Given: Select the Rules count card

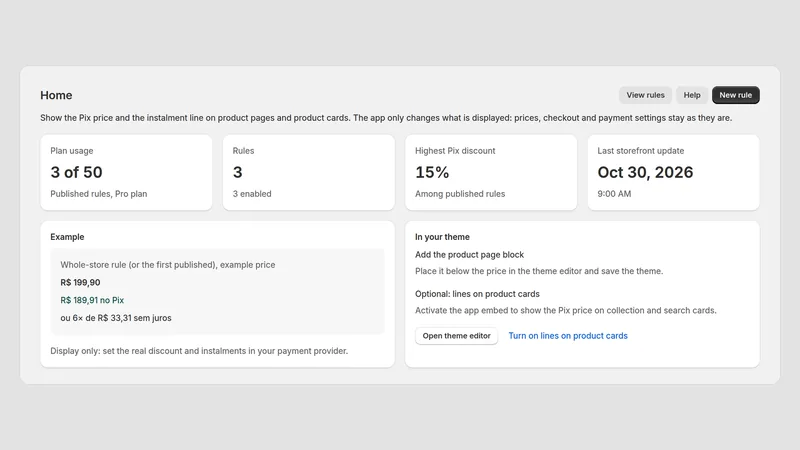Looking at the screenshot, I should click(309, 172).
